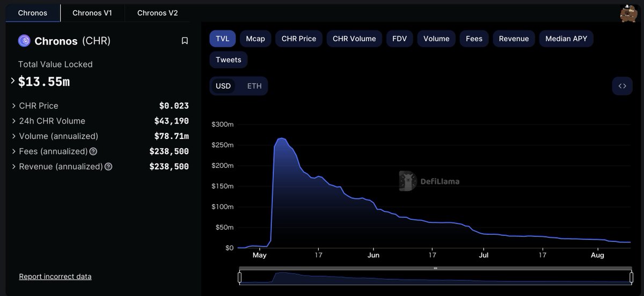This screenshot has height=296, width=644.
Task: Click the $300m y-axis label
Action: (x=223, y=124)
